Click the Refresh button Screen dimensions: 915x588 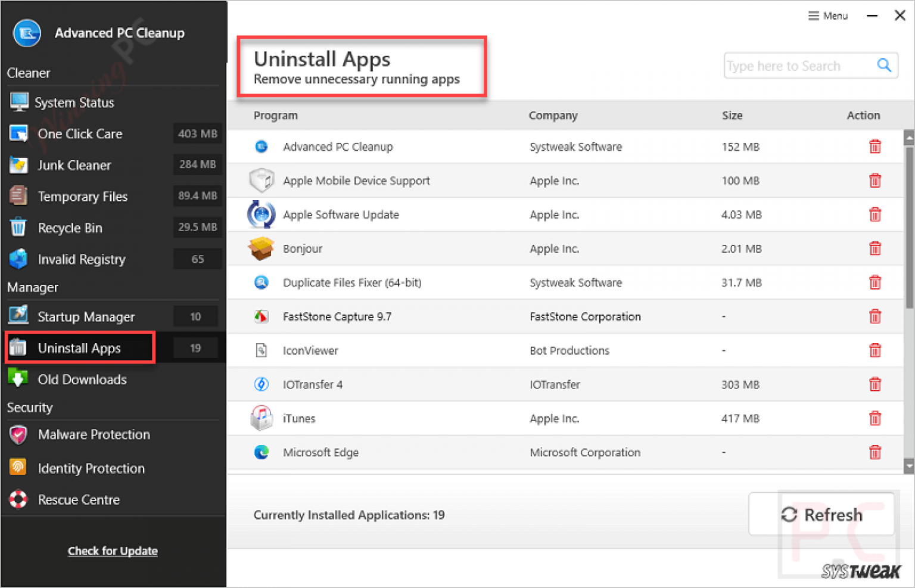(821, 515)
